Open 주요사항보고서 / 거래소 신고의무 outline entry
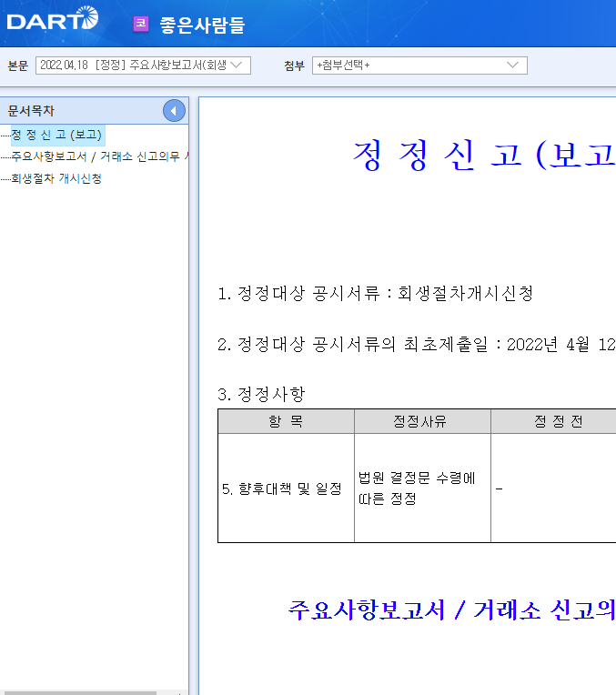 point(100,156)
